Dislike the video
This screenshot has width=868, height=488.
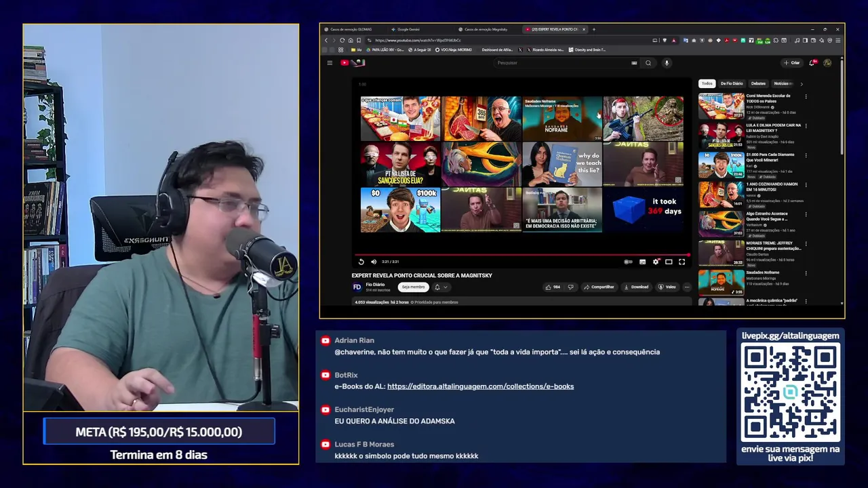click(x=570, y=287)
